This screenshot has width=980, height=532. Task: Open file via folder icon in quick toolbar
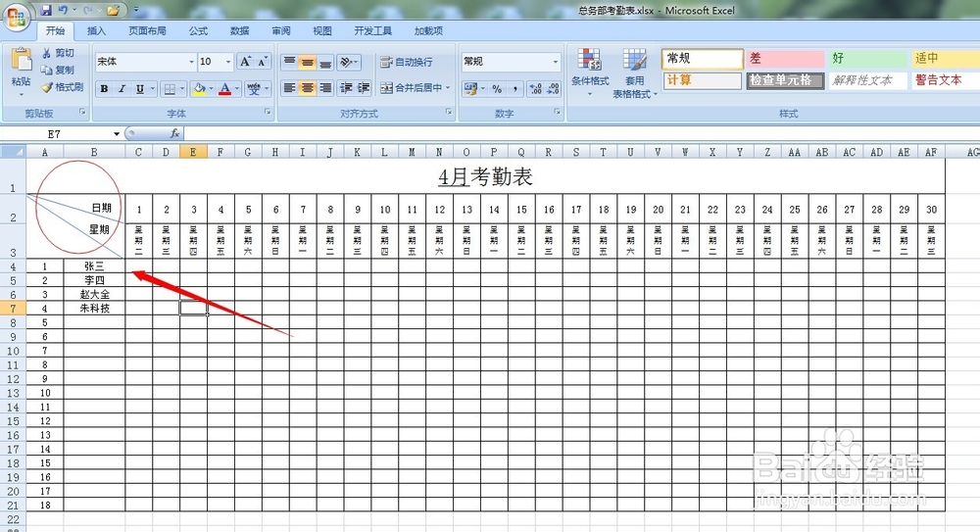click(113, 11)
